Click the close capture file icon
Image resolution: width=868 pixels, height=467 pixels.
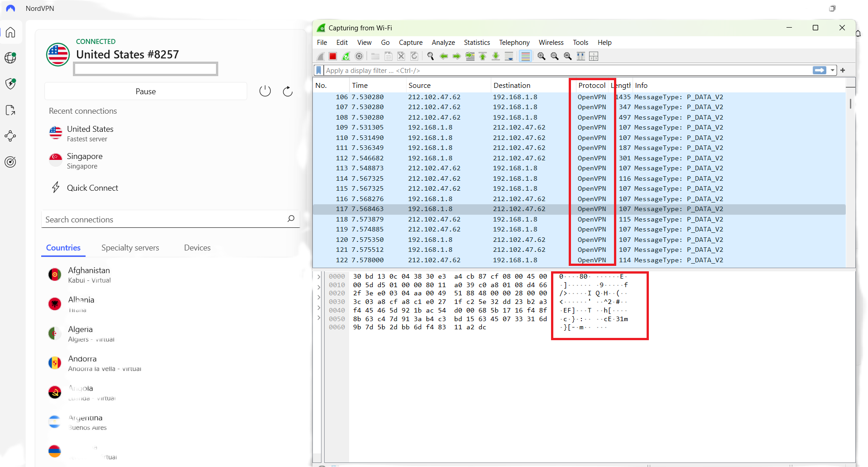coord(401,56)
